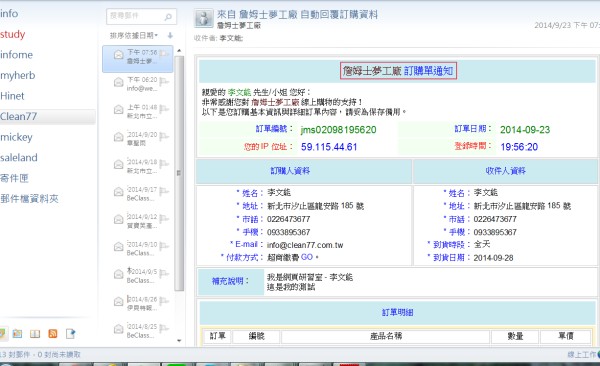Click envelope icon of 2014/9/10 BeClass message
This screenshot has width=600, height=366.
(119, 247)
